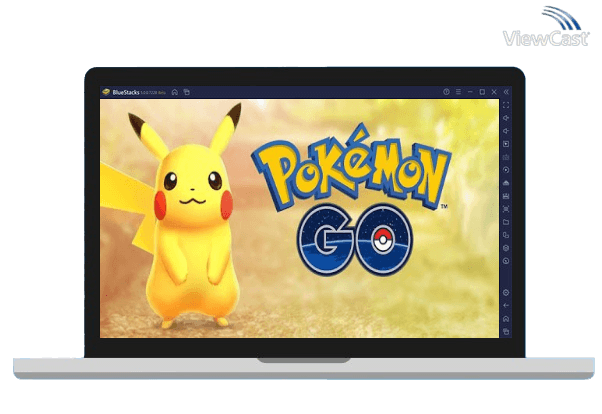602x414 pixels.
Task: Click the volume up icon in side toolbar
Action: point(506,118)
